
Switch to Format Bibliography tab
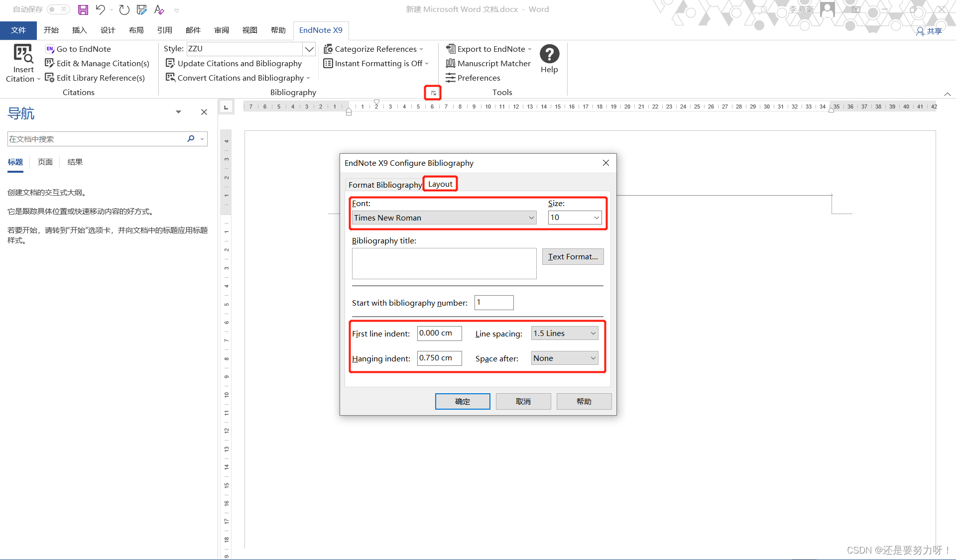click(x=384, y=185)
